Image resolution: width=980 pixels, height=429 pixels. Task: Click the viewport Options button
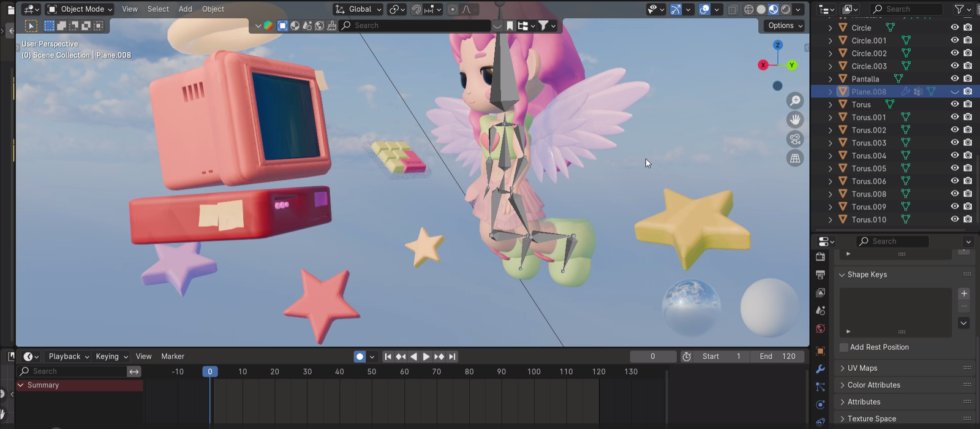(x=785, y=26)
